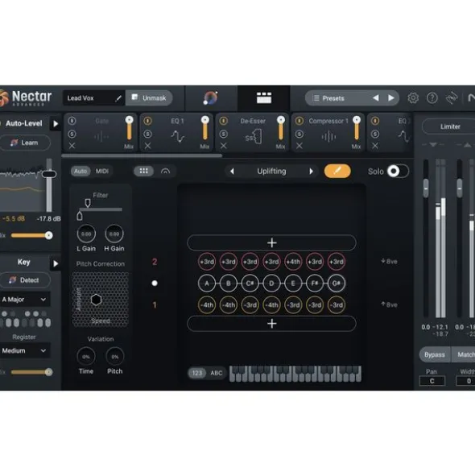475x476 pixels.
Task: Open the De-Esser ss module icon
Action: tap(254, 136)
